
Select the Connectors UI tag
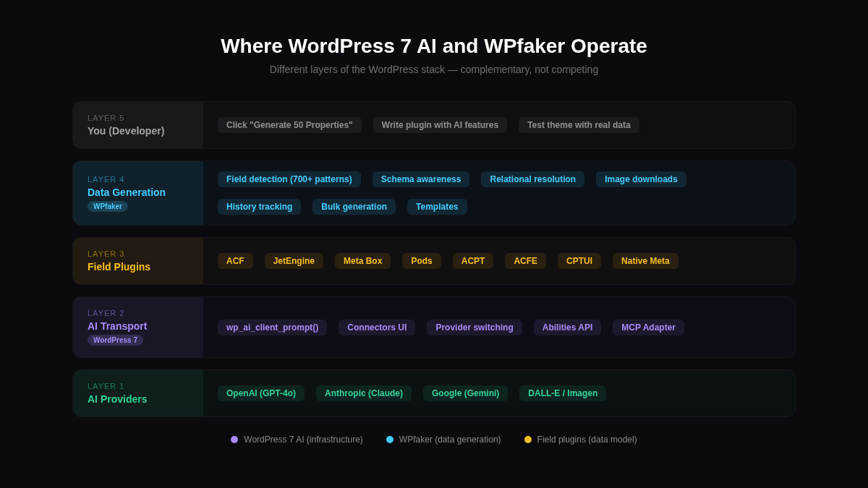[x=377, y=328]
